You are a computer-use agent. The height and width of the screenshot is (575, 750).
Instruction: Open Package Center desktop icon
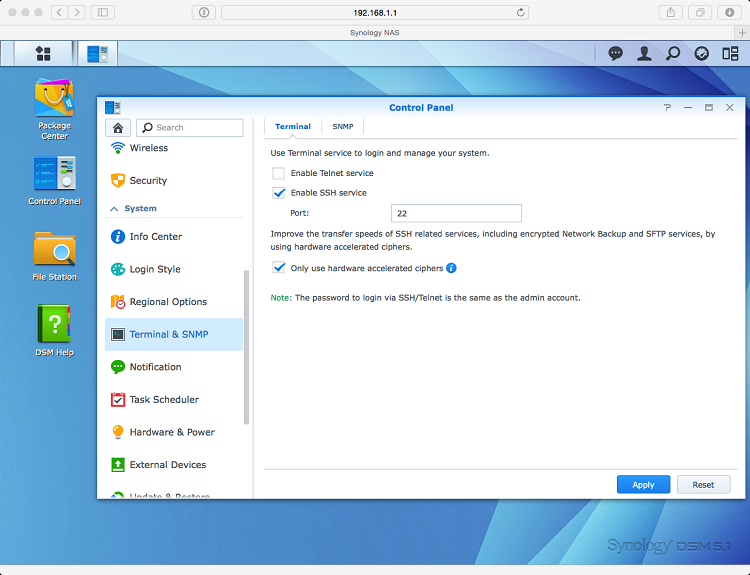(x=54, y=104)
